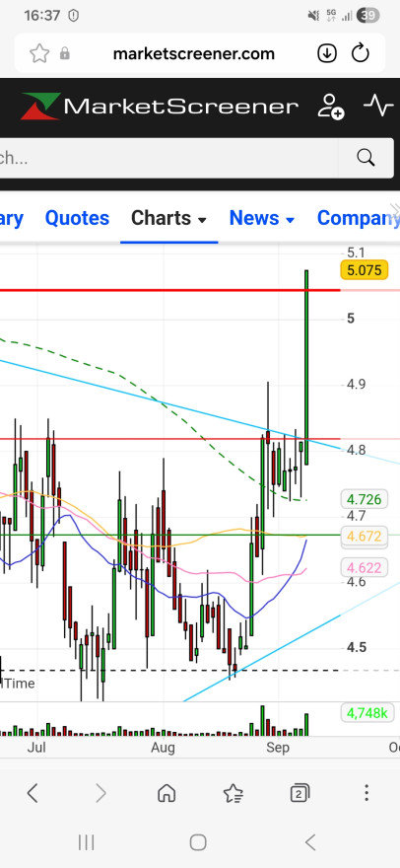Open the bookmarks list star icon

point(233,793)
